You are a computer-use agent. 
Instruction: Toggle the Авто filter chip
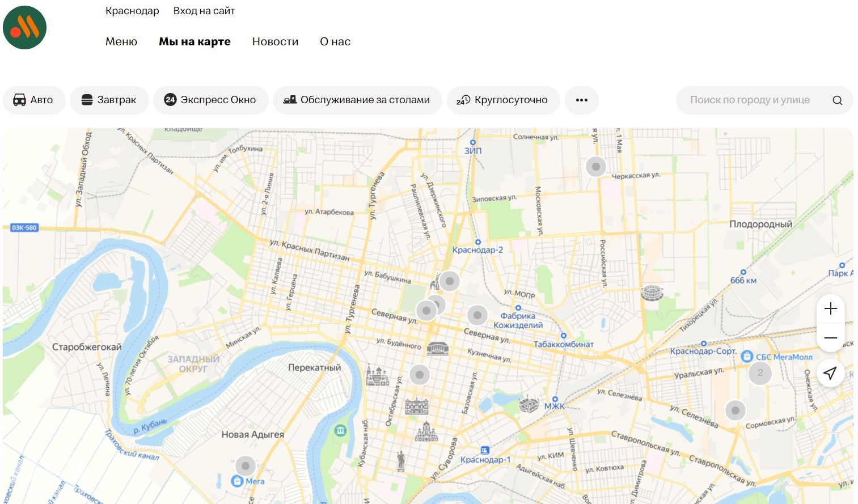(33, 100)
